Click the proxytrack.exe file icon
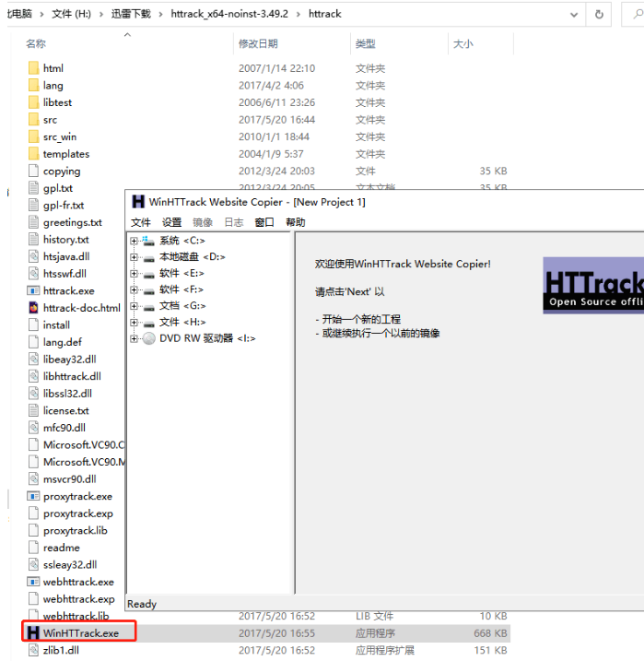The width and height of the screenshot is (644, 661). coord(33,497)
